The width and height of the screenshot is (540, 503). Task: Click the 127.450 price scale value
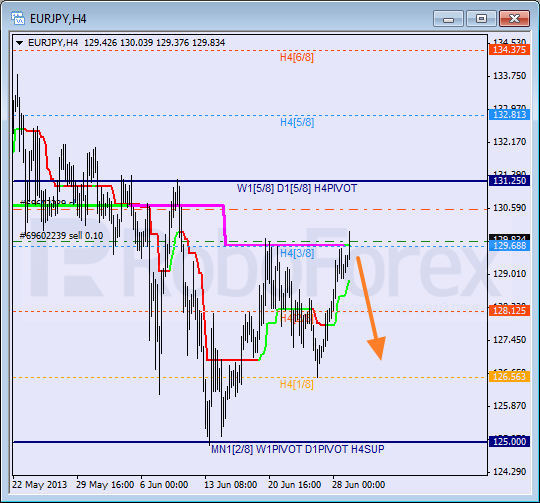(509, 340)
